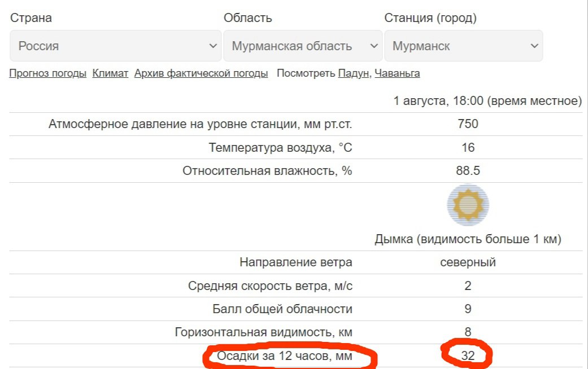The height and width of the screenshot is (369, 588).
Task: Click the atmospheric pressure value 750
Action: pos(468,124)
